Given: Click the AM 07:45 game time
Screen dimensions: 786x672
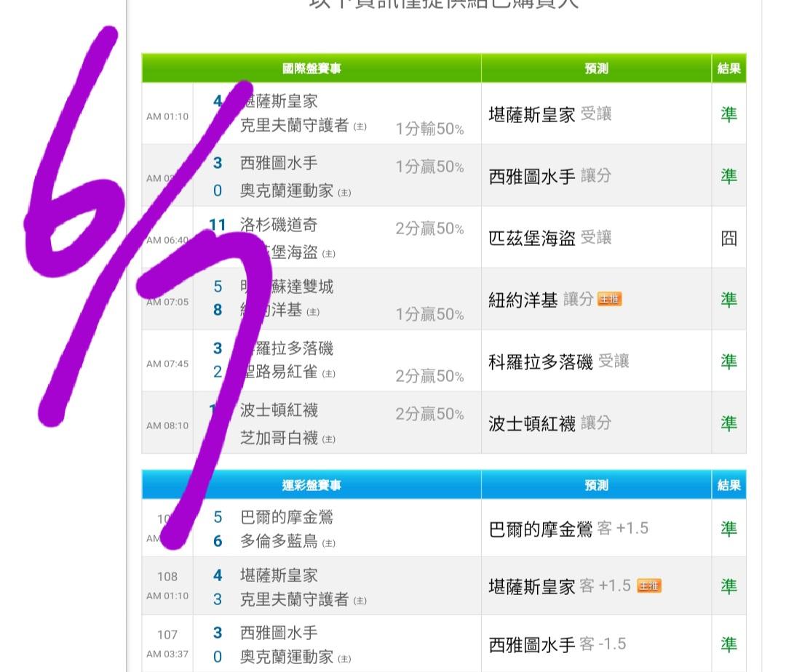Looking at the screenshot, I should 167,364.
